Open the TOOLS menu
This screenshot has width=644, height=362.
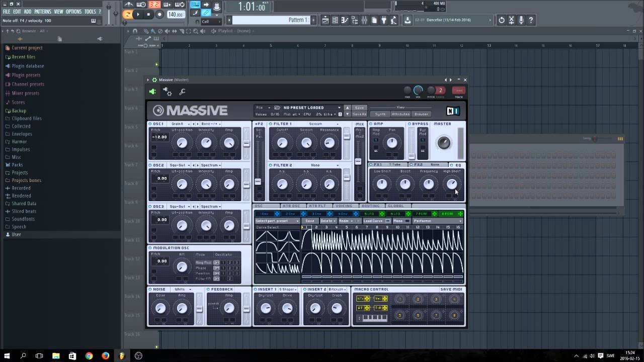tap(90, 12)
